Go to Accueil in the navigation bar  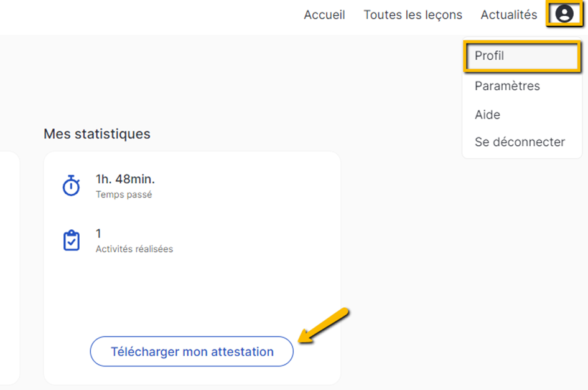click(324, 14)
